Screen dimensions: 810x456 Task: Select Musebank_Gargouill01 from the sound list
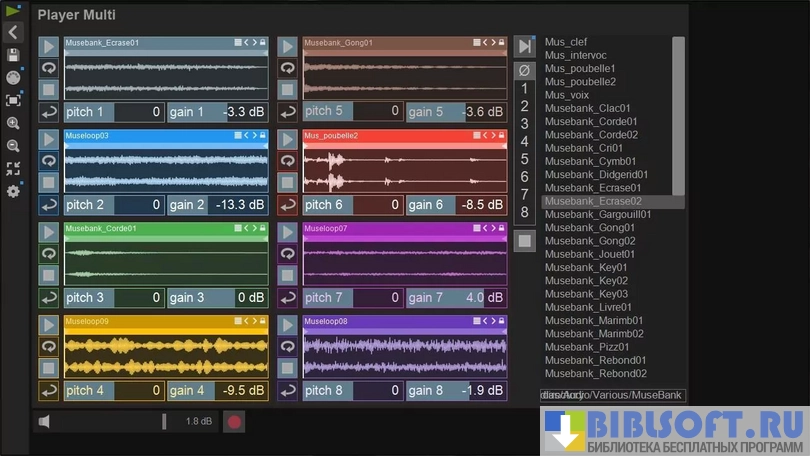pos(598,214)
